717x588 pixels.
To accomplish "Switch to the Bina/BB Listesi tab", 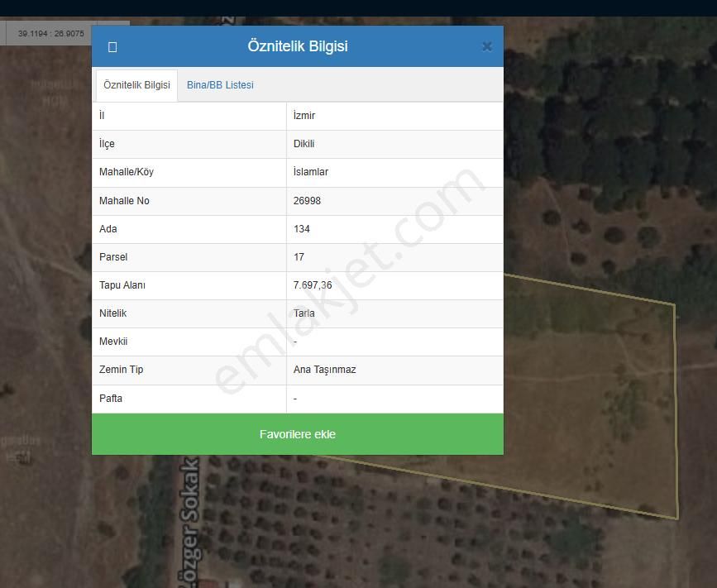I will (220, 85).
